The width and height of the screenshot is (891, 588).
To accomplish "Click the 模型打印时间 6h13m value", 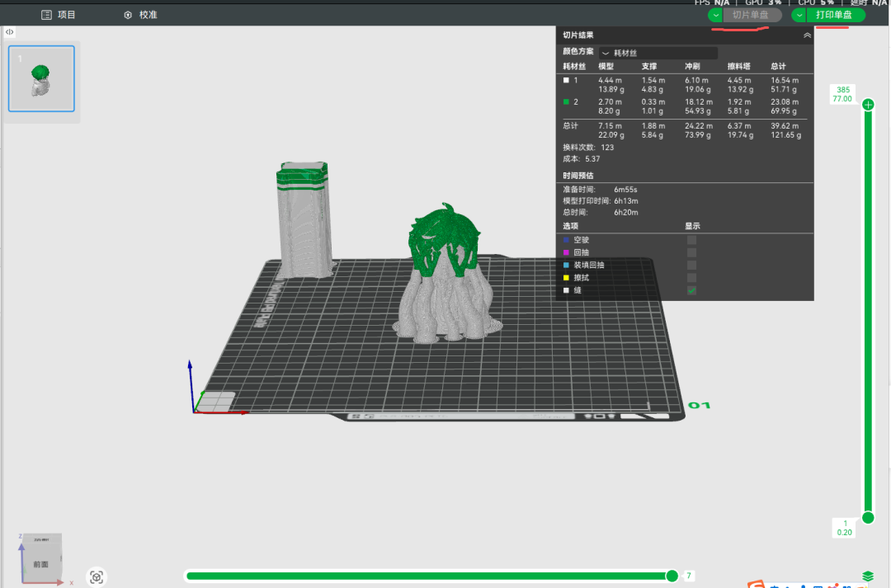I will click(x=625, y=201).
